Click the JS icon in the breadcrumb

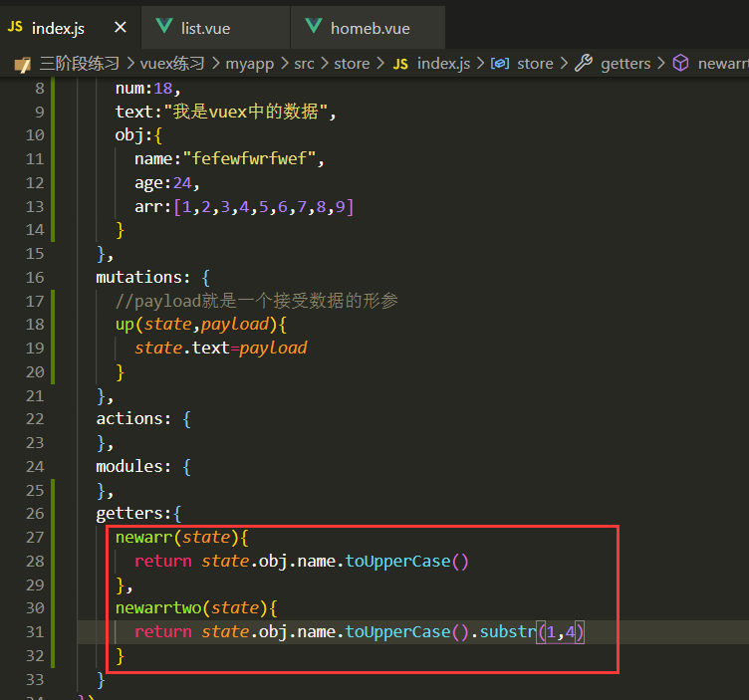[400, 64]
